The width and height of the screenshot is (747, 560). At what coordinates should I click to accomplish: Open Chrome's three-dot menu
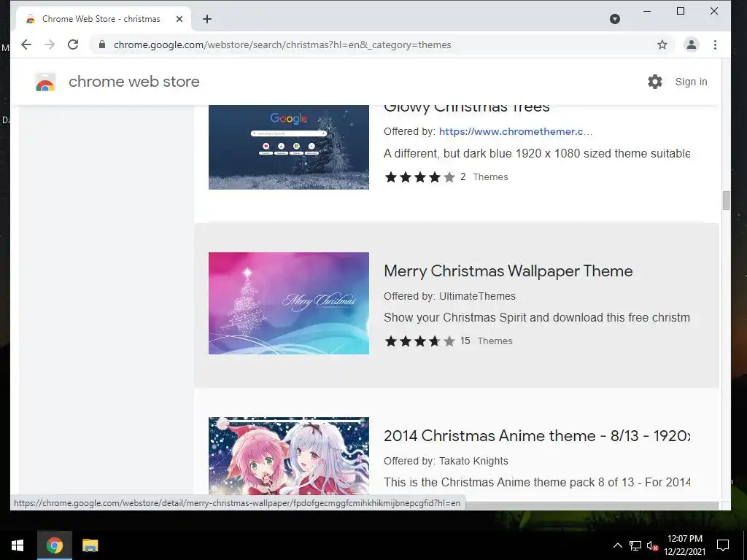click(x=715, y=44)
